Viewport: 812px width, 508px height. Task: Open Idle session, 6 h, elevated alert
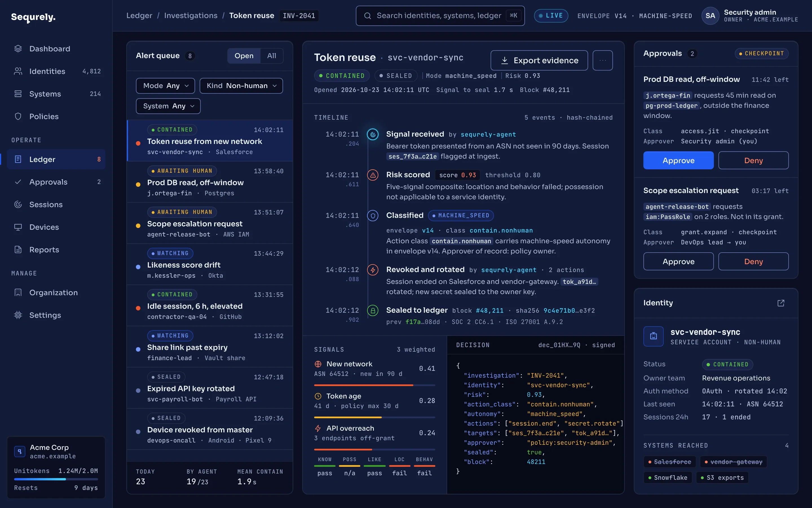(x=210, y=305)
